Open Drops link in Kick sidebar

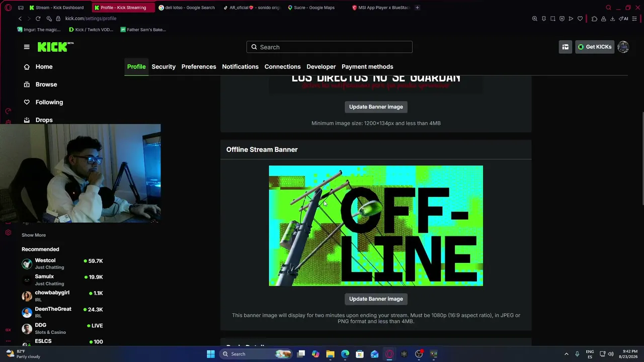(44, 120)
